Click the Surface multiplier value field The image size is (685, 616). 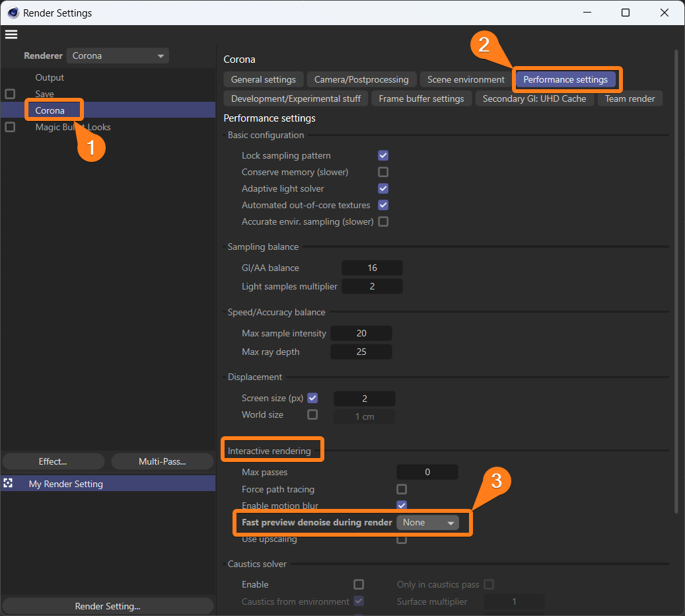point(514,602)
